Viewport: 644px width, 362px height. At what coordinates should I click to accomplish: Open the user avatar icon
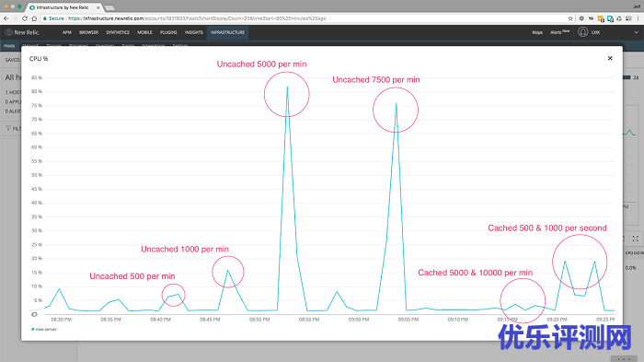582,32
